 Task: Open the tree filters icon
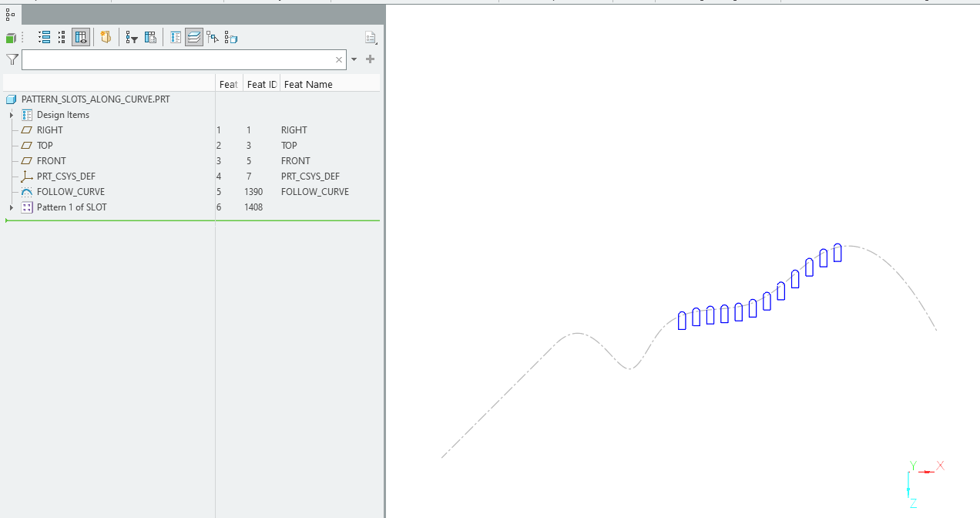131,37
